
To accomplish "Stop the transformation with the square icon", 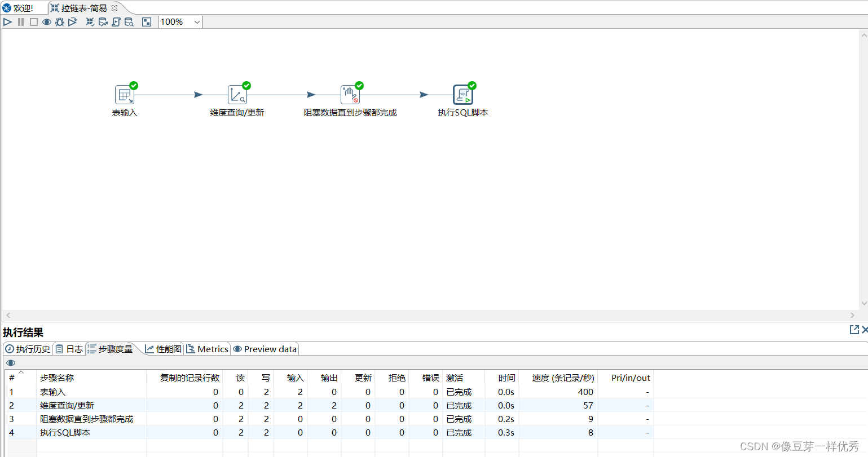I will click(34, 22).
